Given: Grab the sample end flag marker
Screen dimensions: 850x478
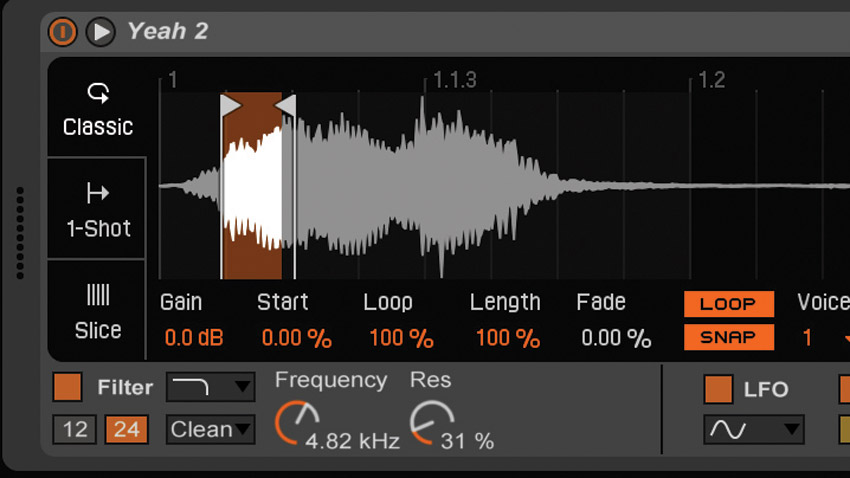Looking at the screenshot, I should pyautogui.click(x=285, y=105).
